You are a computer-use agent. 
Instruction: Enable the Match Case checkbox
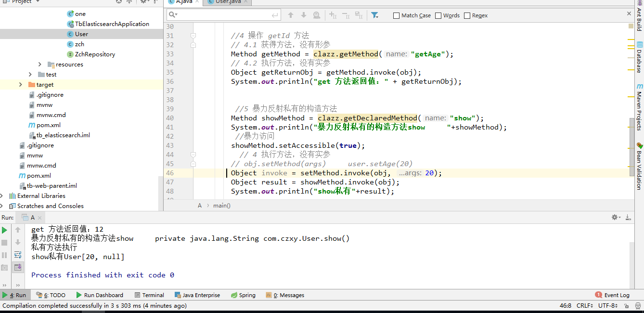tap(397, 15)
